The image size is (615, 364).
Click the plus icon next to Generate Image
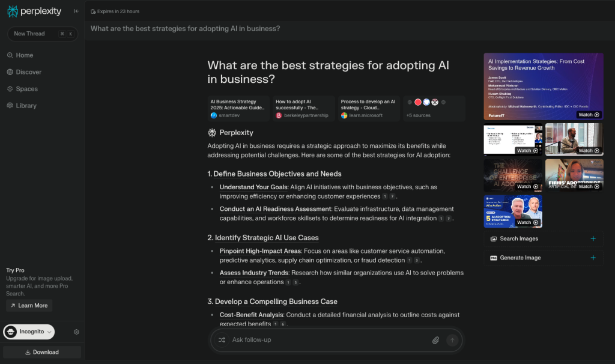point(593,258)
